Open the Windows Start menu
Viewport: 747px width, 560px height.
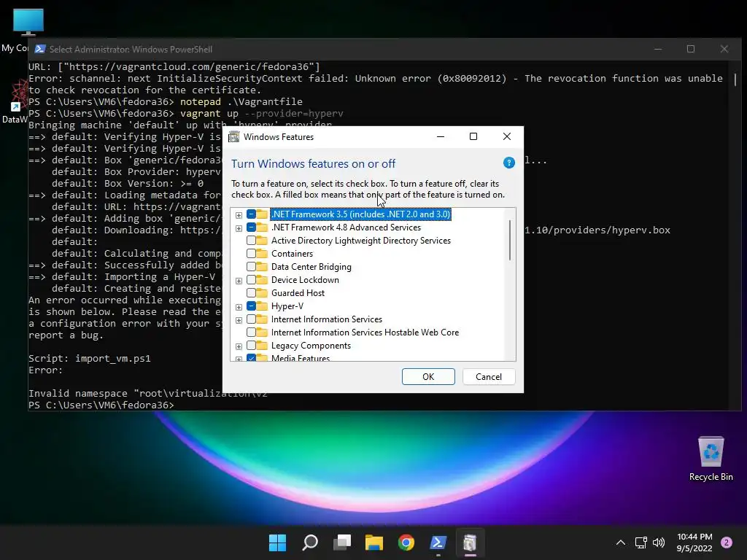277,542
